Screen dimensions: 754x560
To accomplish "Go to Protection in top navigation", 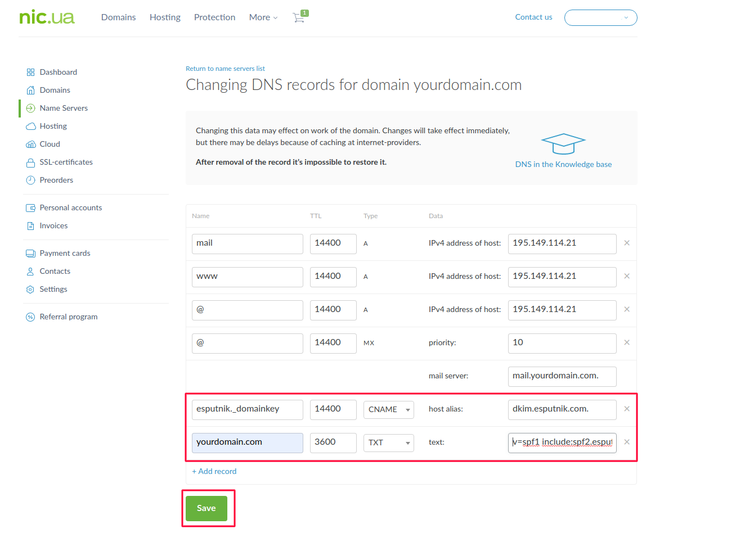I will 214,17.
